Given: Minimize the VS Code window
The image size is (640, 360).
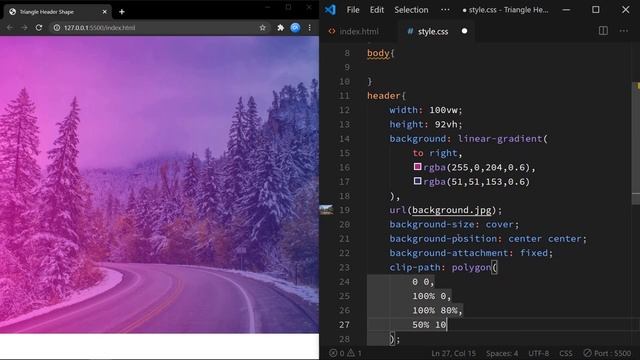Looking at the screenshot, I should pos(566,10).
